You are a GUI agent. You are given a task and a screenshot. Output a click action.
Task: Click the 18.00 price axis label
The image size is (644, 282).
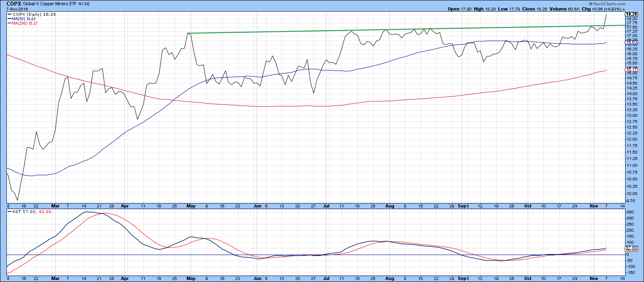[x=632, y=19]
